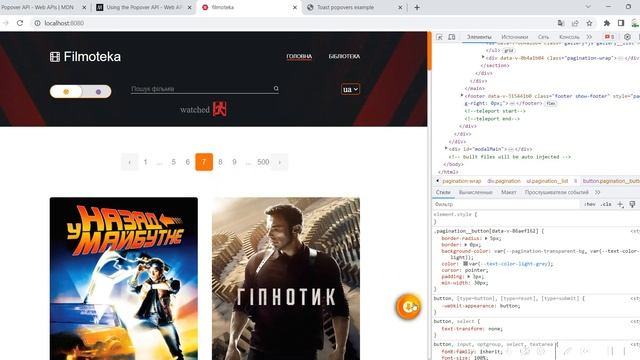Viewport: 640px width, 360px height.
Task: Open the Макет styles tab
Action: coord(509,192)
